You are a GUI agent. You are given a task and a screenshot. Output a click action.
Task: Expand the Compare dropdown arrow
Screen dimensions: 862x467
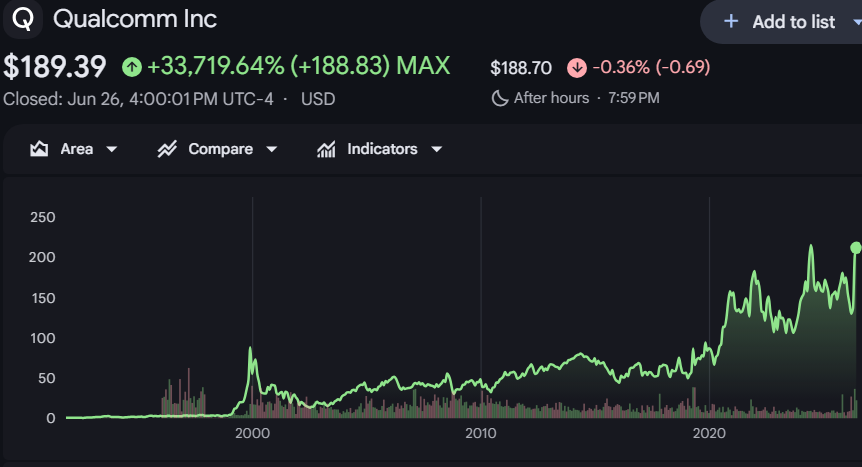272,149
